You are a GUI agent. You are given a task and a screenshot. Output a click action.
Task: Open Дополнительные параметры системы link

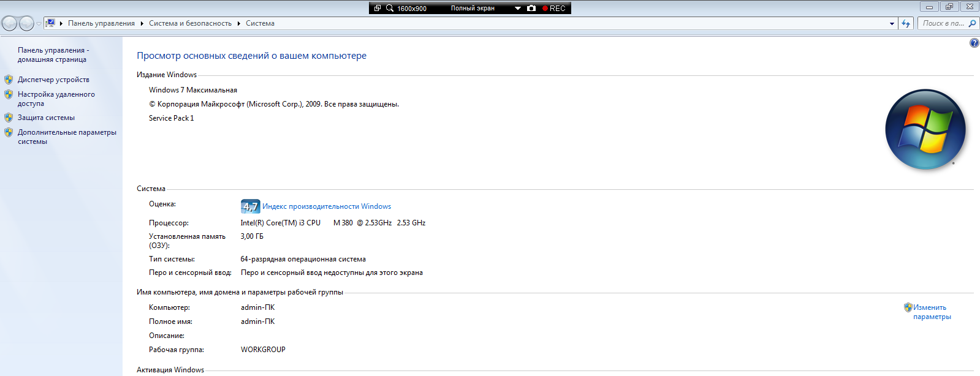pyautogui.click(x=67, y=137)
